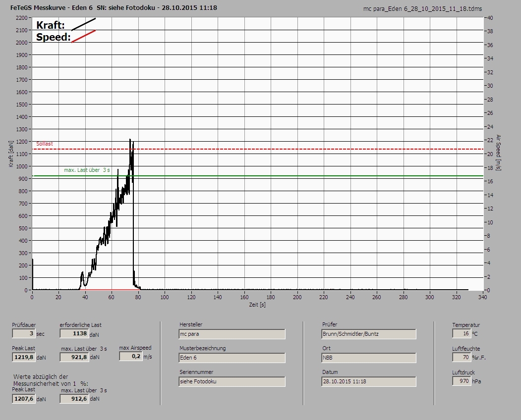
Task: Click the 'Luftfeuchte' label
Action: click(466, 349)
